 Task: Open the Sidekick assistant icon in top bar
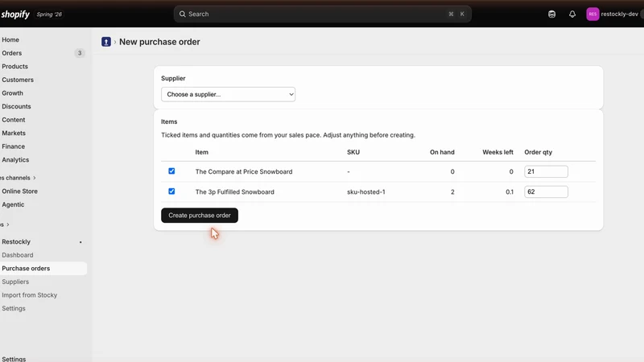coord(551,14)
